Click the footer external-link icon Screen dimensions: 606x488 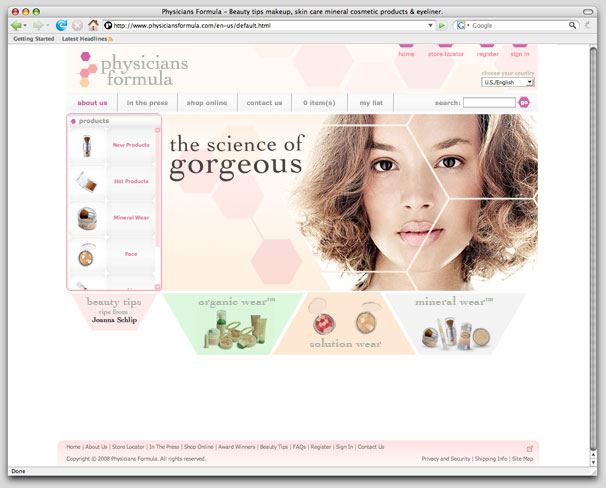click(530, 448)
